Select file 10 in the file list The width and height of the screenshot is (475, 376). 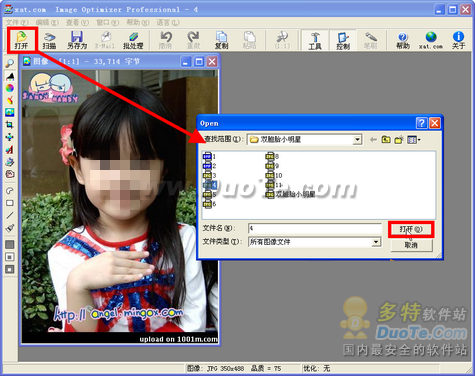pos(274,175)
